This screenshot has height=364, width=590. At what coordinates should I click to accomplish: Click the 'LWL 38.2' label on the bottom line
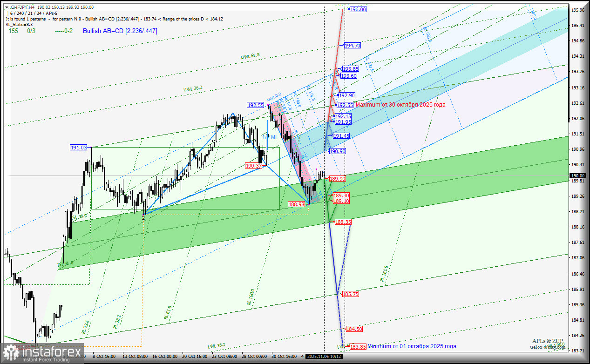[x=217, y=346]
